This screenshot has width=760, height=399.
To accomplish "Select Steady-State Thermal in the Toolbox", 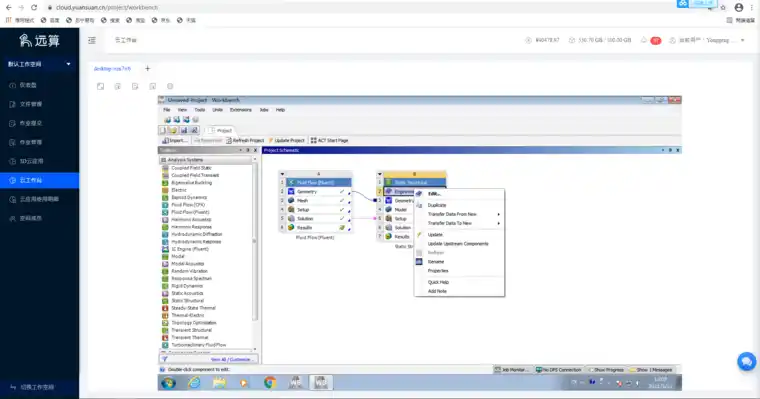I will (193, 308).
